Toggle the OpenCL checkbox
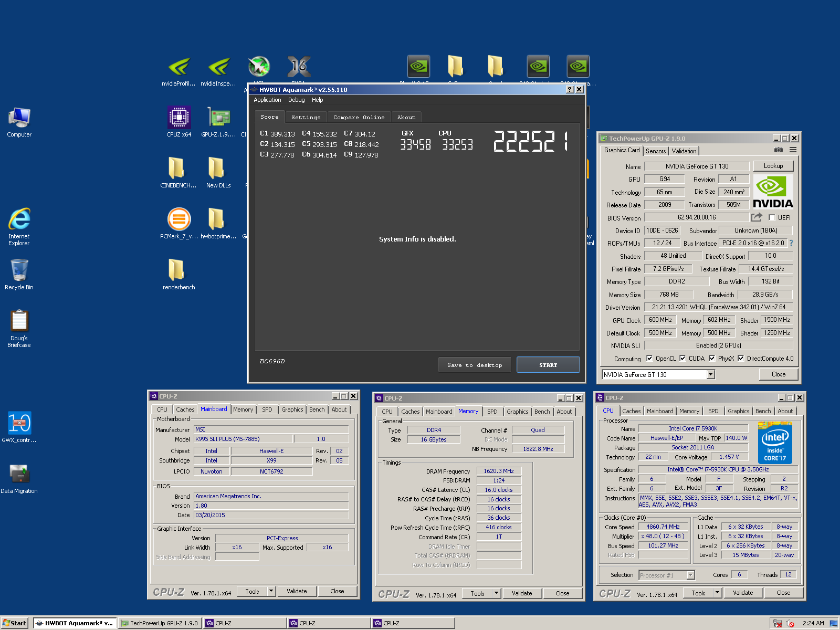 [x=649, y=359]
